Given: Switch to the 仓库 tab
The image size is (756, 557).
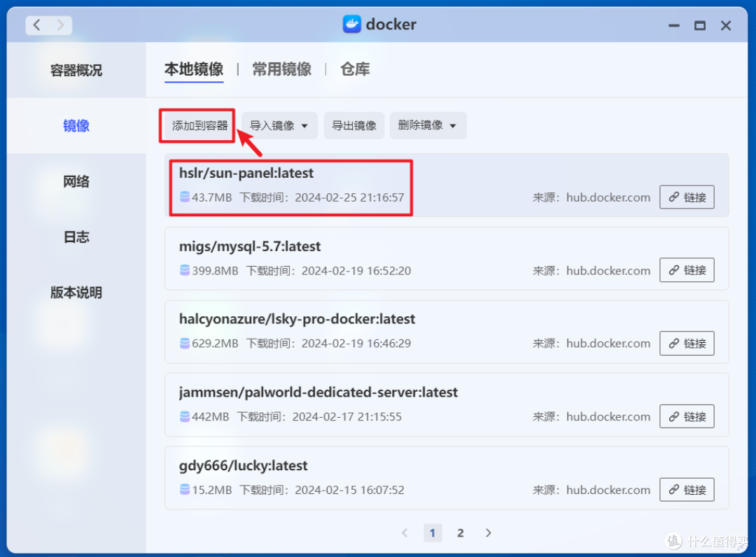Looking at the screenshot, I should point(354,69).
